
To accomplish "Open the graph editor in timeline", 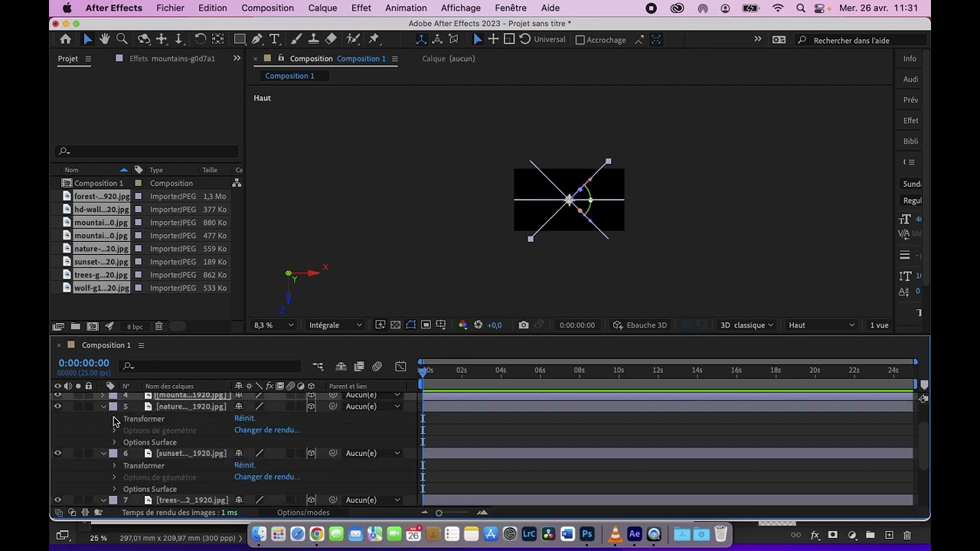I will 400,367.
